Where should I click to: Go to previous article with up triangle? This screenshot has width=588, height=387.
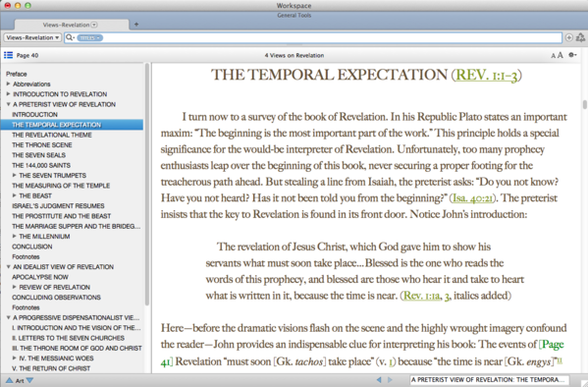pos(10,380)
